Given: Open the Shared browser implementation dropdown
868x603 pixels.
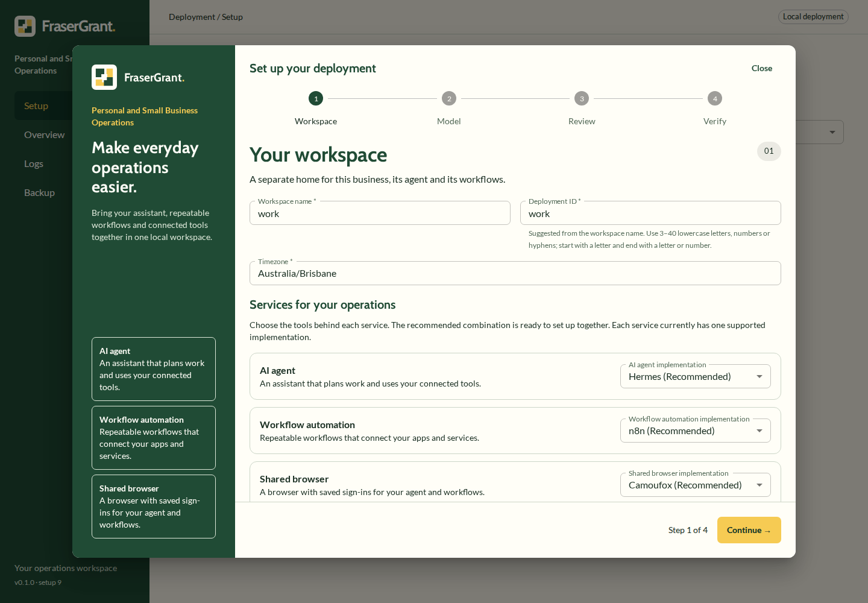Looking at the screenshot, I should (696, 485).
